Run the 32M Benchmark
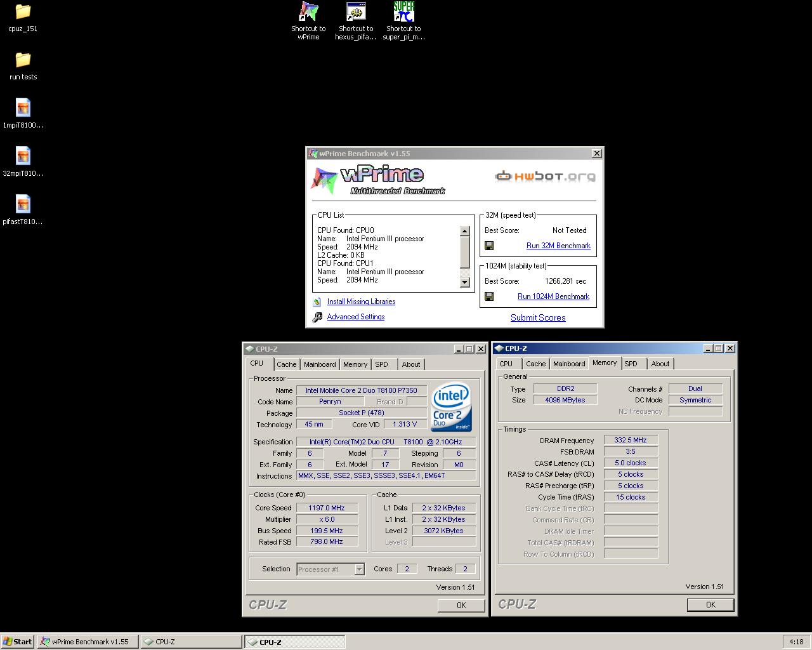The height and width of the screenshot is (650, 812). (558, 246)
